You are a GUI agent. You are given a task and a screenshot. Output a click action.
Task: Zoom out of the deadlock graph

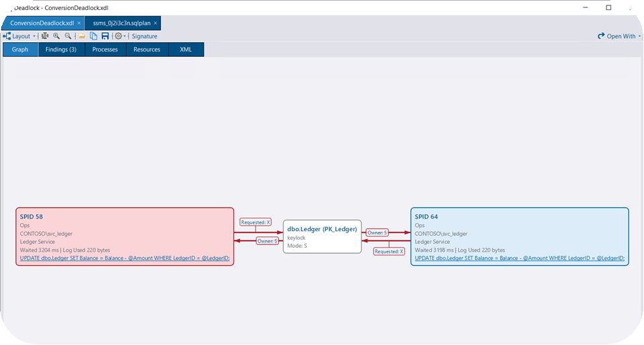coord(68,36)
